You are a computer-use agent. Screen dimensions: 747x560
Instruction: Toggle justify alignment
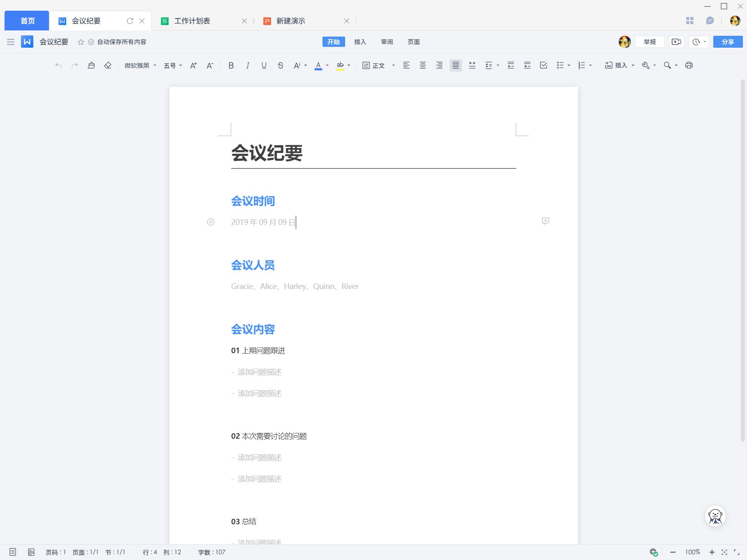pos(456,65)
